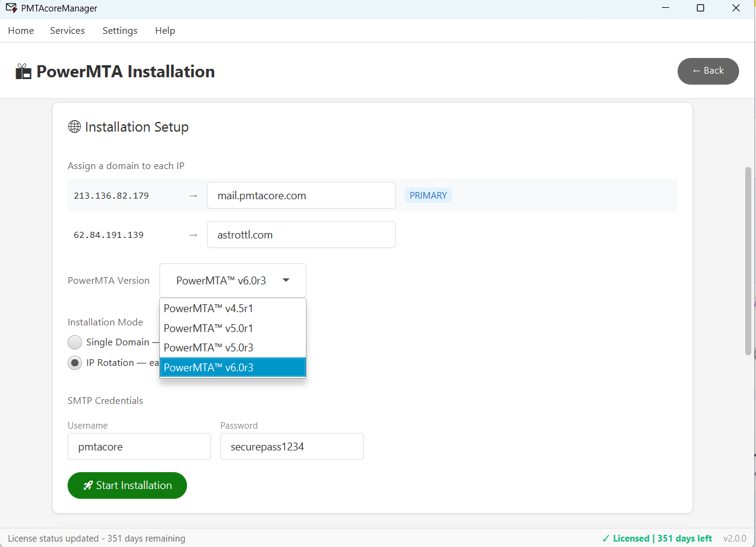Screen dimensions: 756x547
Task: Start the PowerMTA installation
Action: (127, 485)
